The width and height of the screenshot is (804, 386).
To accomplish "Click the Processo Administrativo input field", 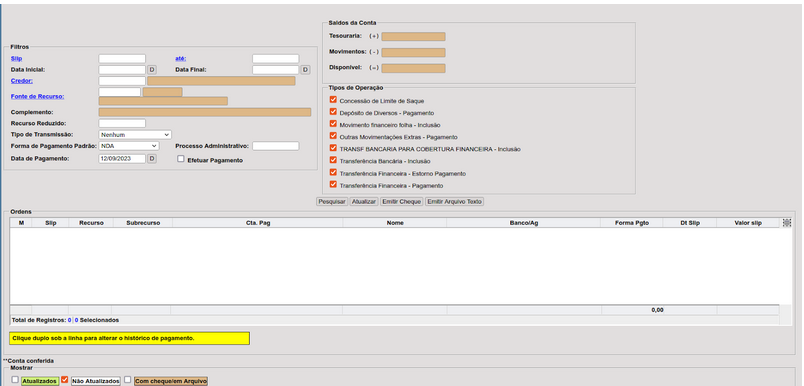I will (275, 146).
